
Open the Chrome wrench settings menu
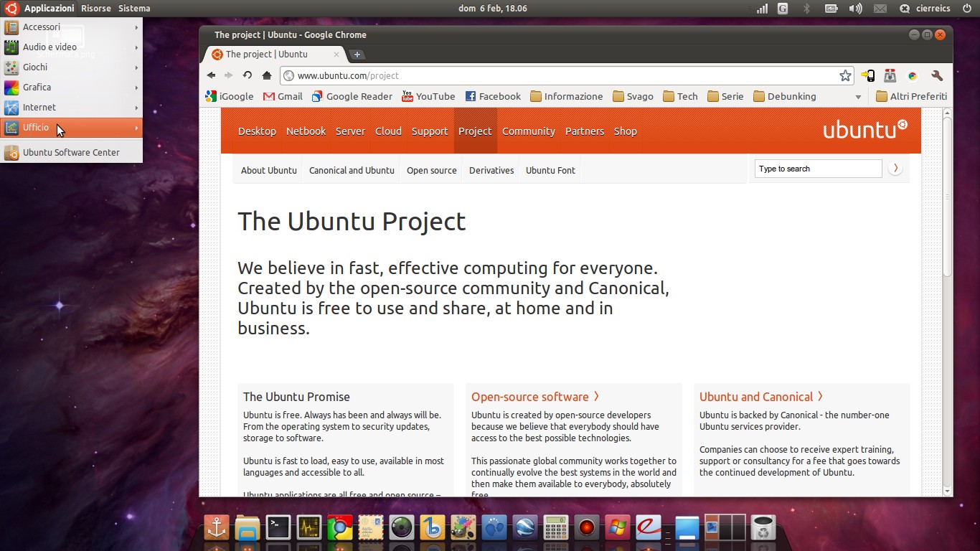936,75
